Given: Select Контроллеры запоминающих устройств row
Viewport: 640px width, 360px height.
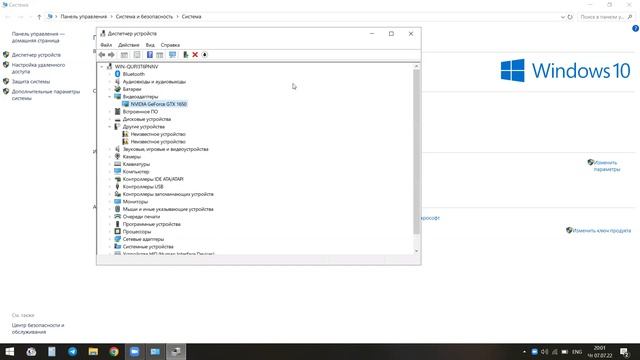Looking at the screenshot, I should (x=168, y=194).
